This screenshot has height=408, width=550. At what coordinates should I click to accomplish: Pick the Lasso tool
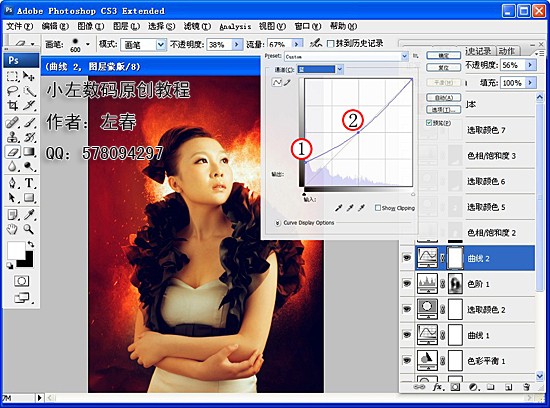(x=13, y=91)
